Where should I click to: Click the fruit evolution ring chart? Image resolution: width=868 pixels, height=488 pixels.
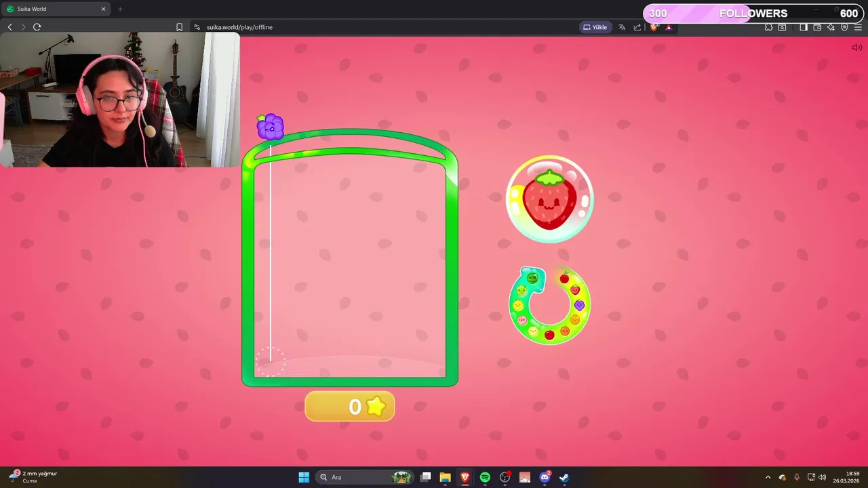[549, 305]
